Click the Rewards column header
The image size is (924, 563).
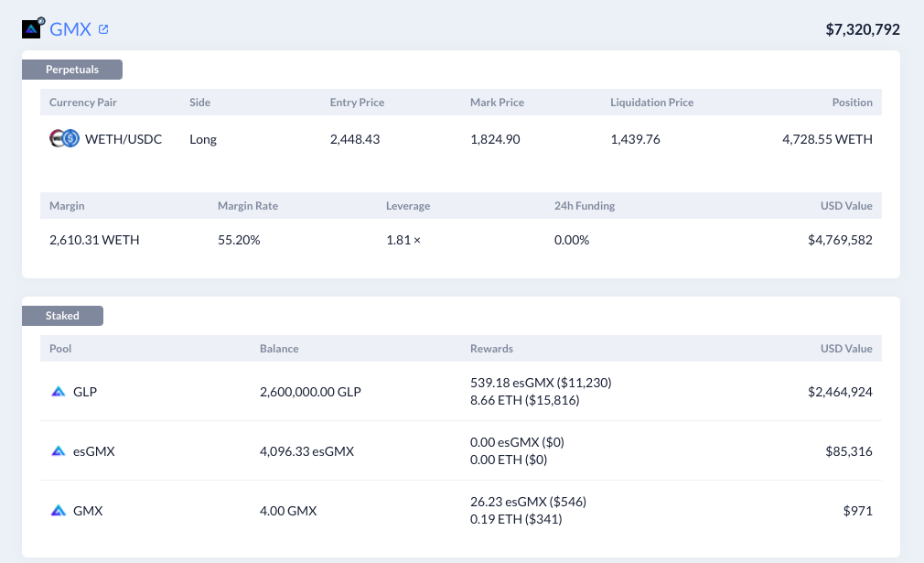(491, 348)
